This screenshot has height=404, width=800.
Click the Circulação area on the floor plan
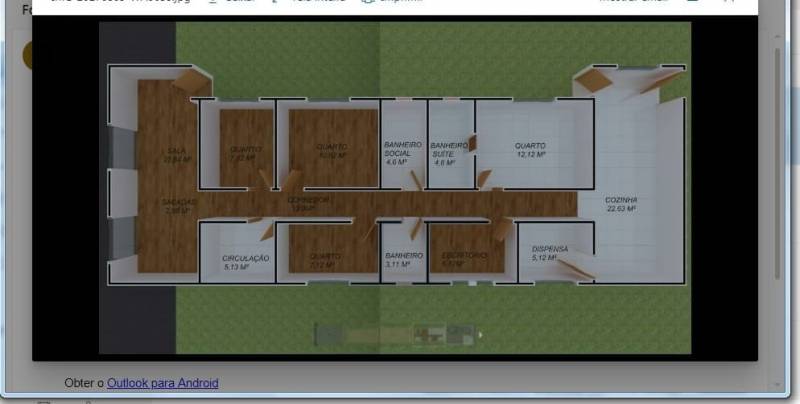[245, 261]
